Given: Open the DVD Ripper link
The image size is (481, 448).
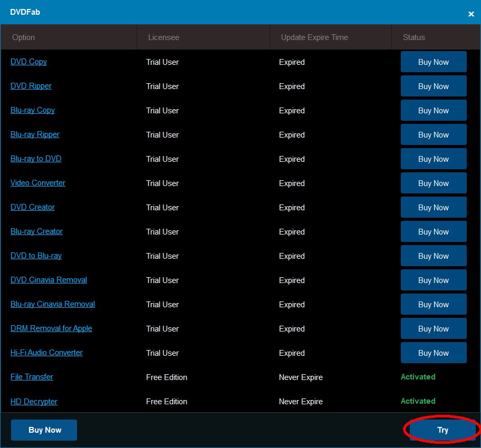Looking at the screenshot, I should tap(31, 86).
